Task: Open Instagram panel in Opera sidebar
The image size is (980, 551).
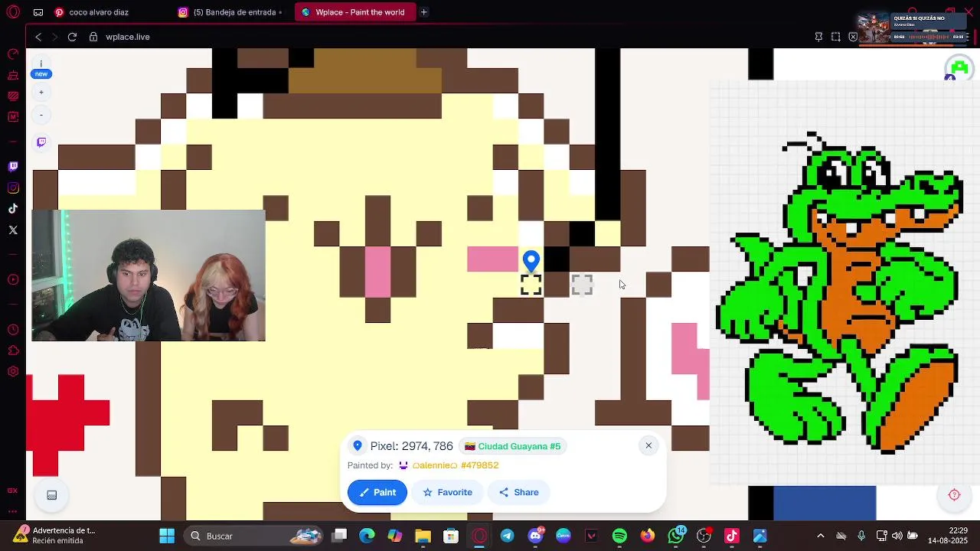Action: coord(13,187)
